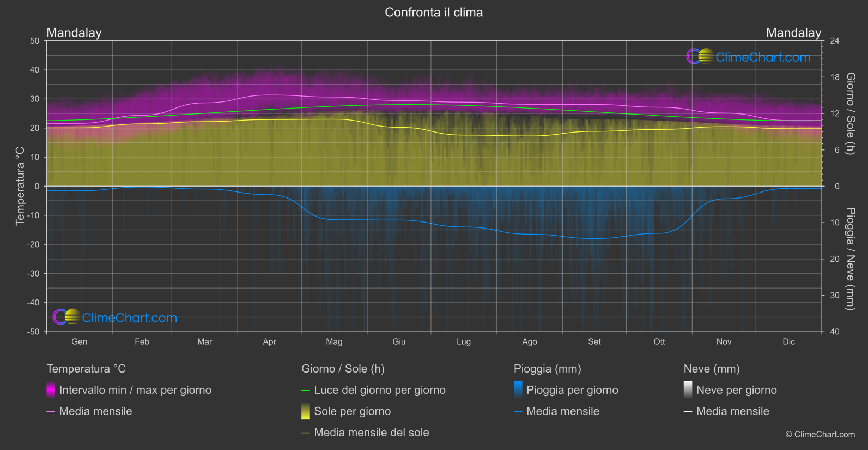
Task: Click the Pioggia (mm) legend heading
Action: pyautogui.click(x=548, y=369)
